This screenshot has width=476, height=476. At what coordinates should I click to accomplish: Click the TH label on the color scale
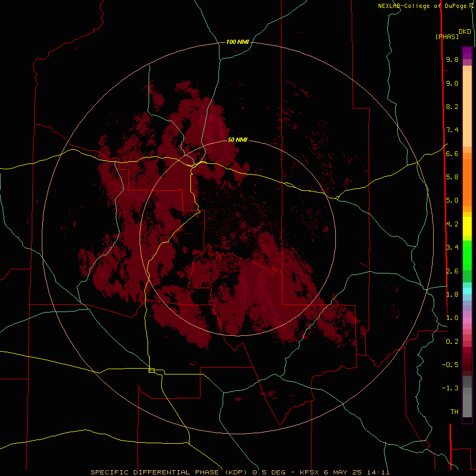[x=454, y=412]
